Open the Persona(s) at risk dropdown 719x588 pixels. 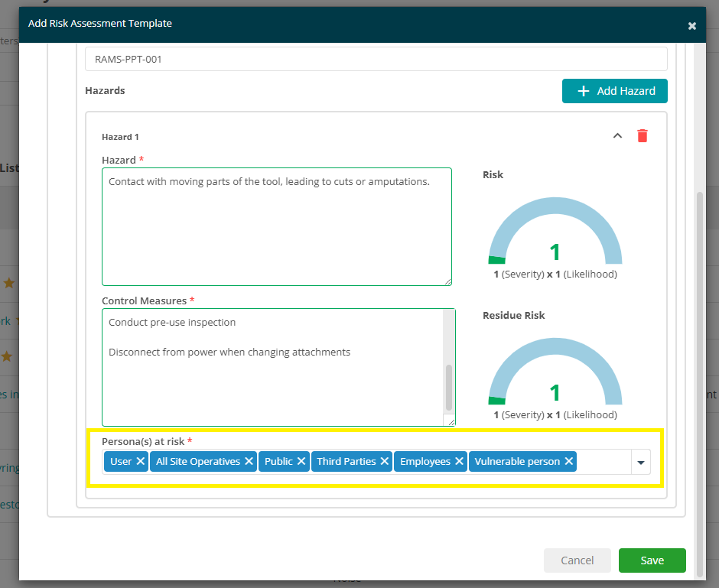point(640,462)
